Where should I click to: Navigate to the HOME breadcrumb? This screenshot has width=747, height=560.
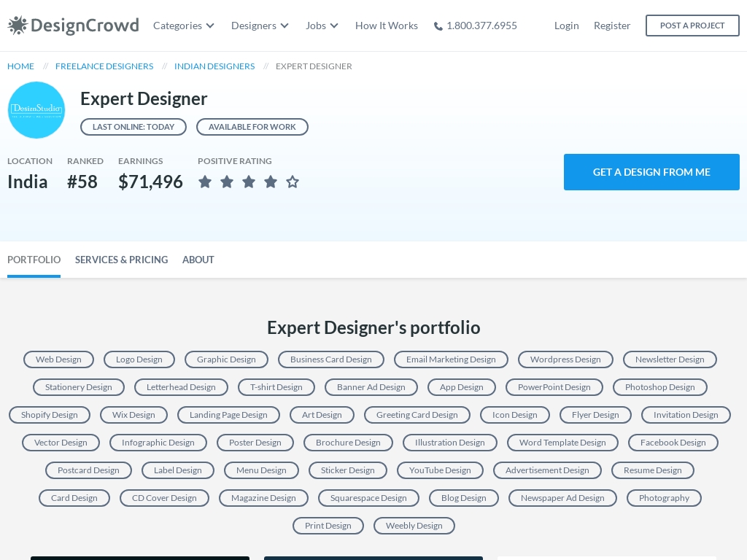click(x=20, y=66)
